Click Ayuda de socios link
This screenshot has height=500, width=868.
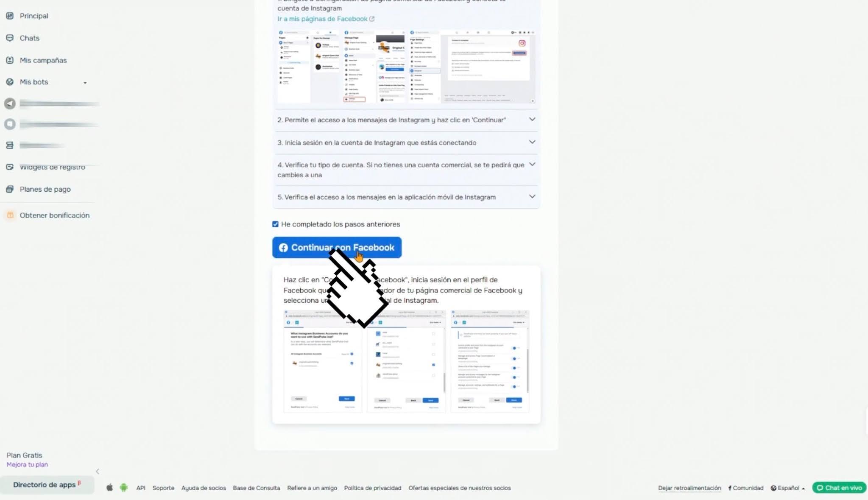point(204,488)
